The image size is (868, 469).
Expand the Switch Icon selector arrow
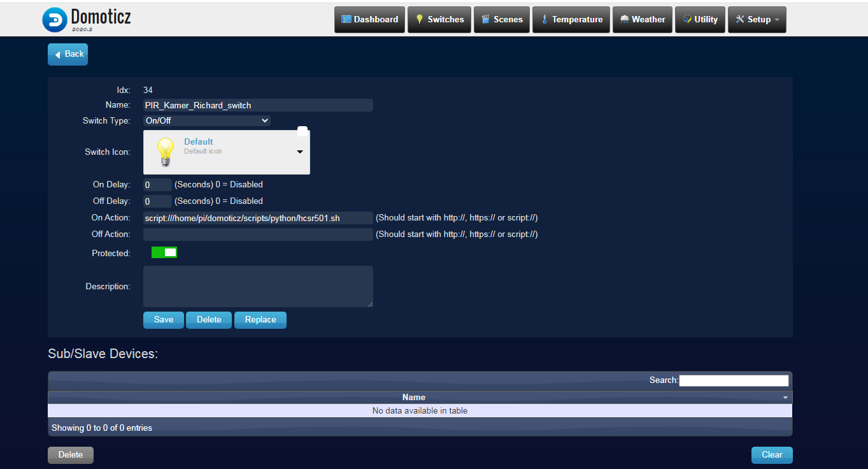[x=300, y=152]
